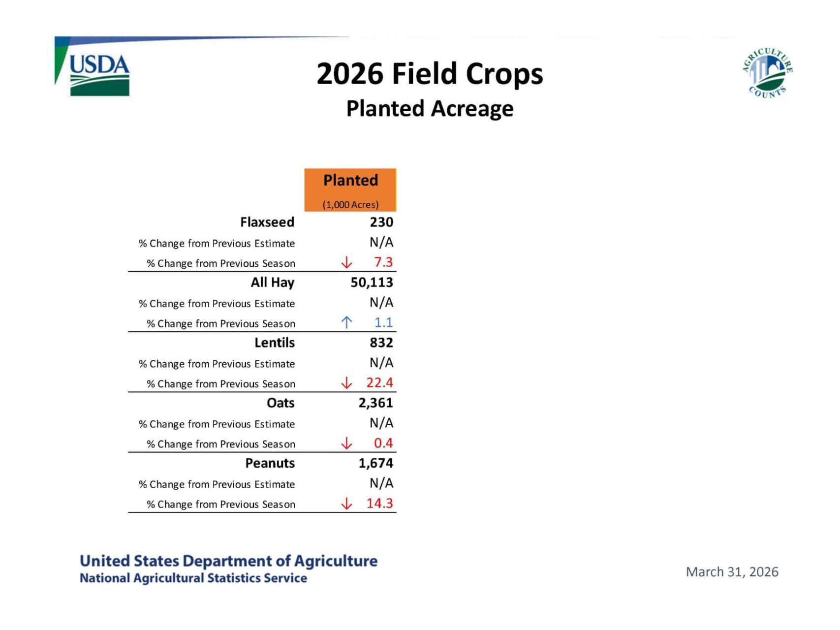Click the United States Department of Agriculture text
This screenshot has width=840, height=630.
pos(228,561)
